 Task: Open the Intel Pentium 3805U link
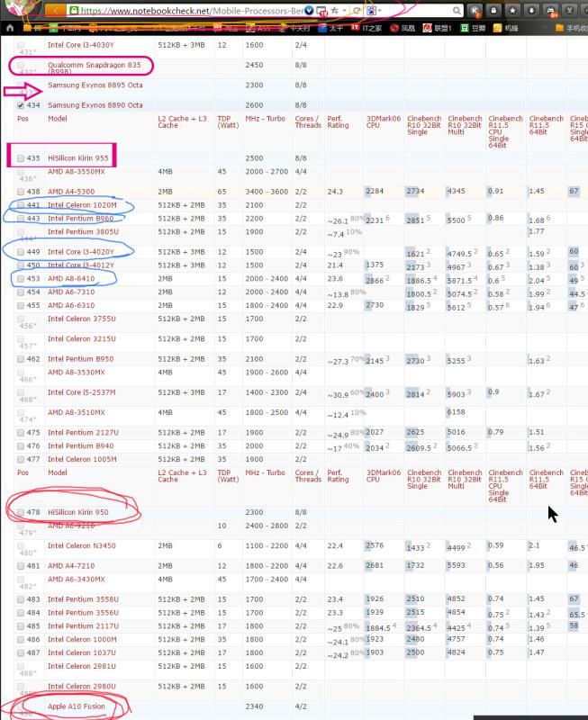(x=83, y=232)
